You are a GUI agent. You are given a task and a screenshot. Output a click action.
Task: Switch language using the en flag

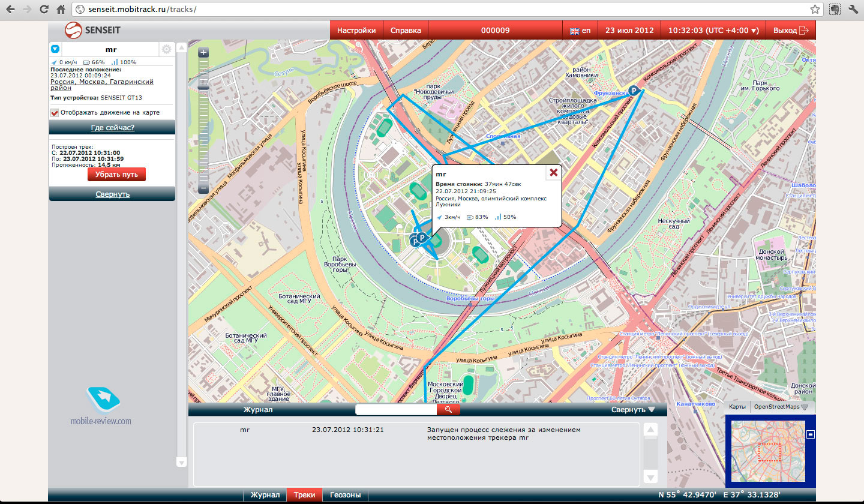point(580,31)
